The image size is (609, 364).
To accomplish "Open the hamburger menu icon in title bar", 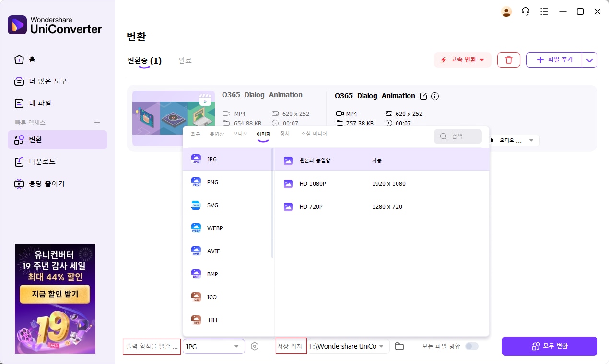I will [x=544, y=11].
